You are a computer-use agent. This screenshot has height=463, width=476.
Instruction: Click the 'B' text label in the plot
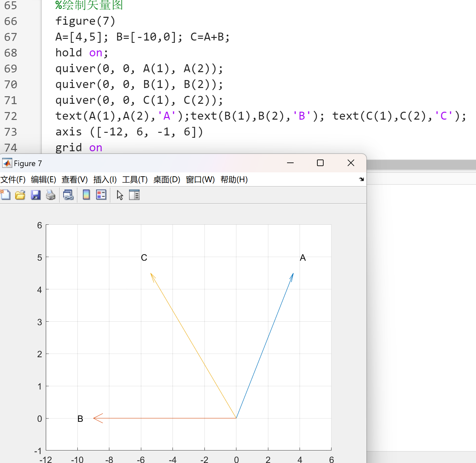[80, 419]
